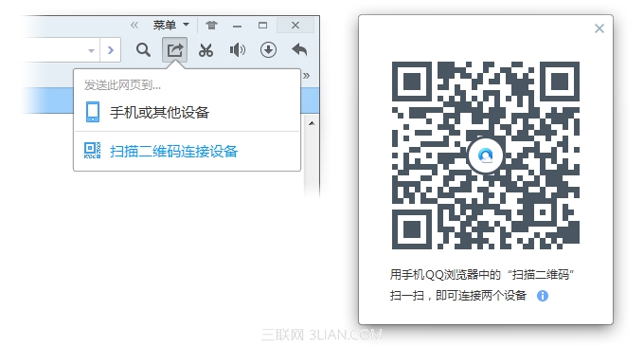Click the QR code image

point(486,155)
